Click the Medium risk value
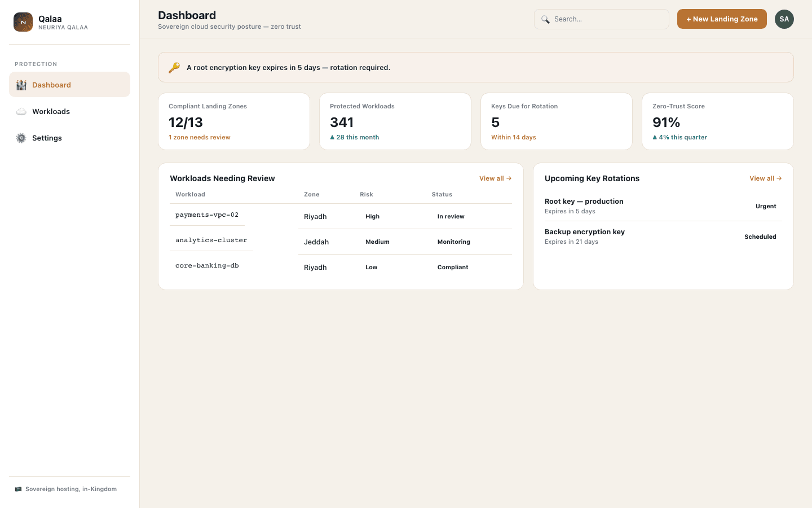 (377, 242)
